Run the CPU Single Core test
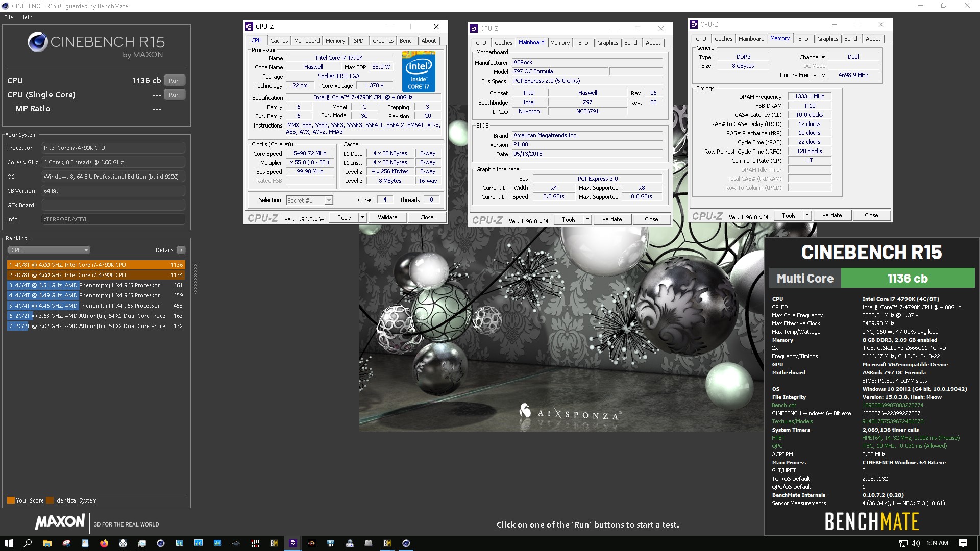Image resolution: width=980 pixels, height=551 pixels. (x=175, y=95)
